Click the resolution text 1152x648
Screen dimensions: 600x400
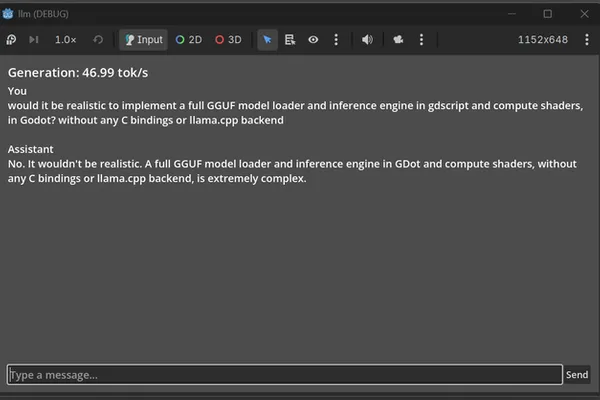[x=543, y=39]
